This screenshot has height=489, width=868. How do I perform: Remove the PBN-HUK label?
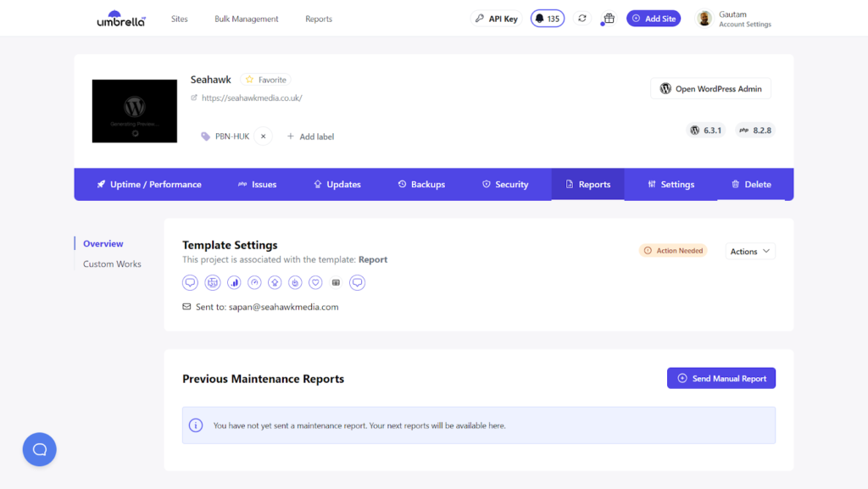263,136
